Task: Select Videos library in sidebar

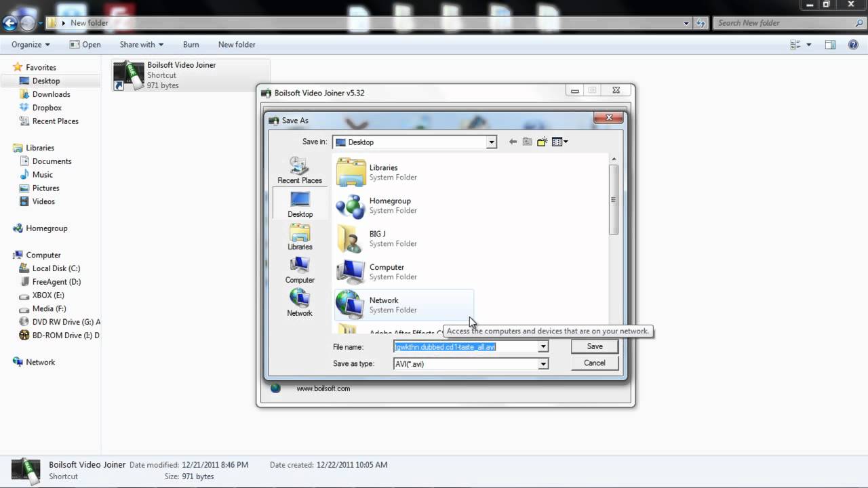Action: coord(44,201)
